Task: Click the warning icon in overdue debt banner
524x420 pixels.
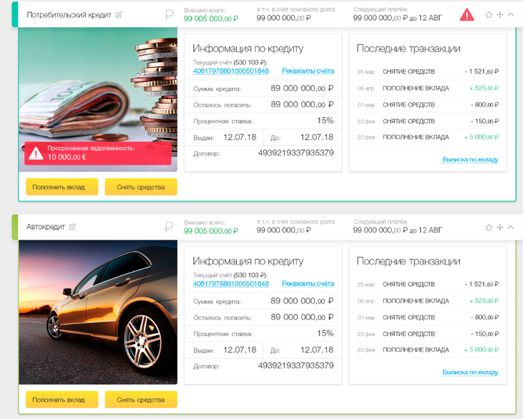Action: click(x=36, y=153)
